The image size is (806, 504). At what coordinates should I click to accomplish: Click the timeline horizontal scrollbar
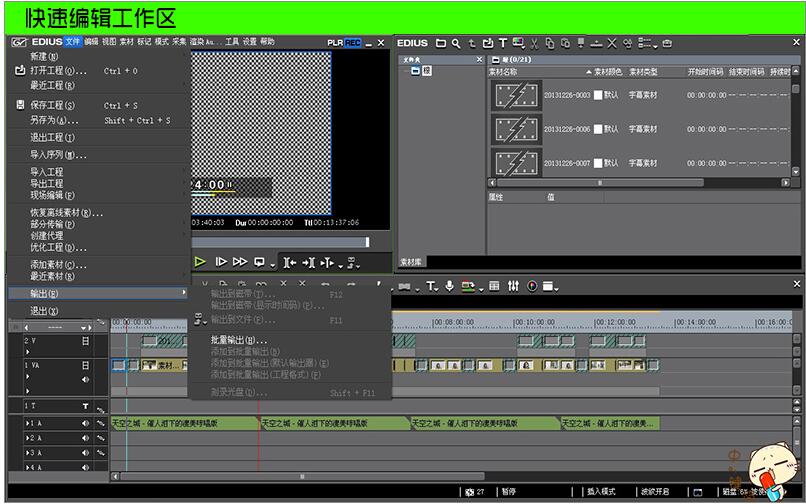click(302, 477)
